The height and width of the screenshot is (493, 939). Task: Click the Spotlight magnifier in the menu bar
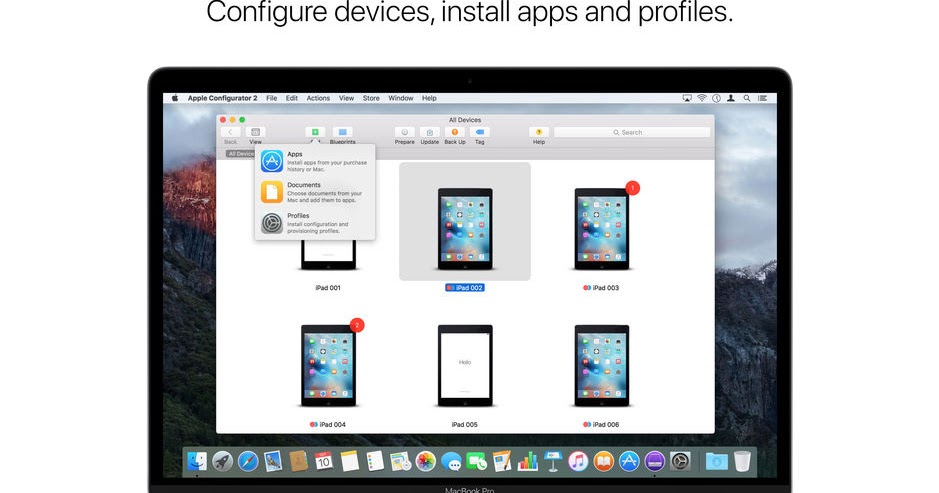(747, 98)
